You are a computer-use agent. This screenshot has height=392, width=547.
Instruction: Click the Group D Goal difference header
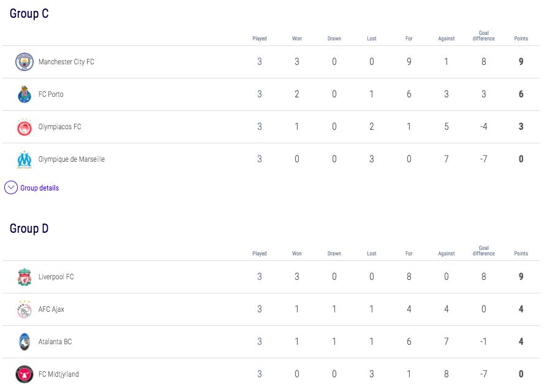[x=483, y=251]
